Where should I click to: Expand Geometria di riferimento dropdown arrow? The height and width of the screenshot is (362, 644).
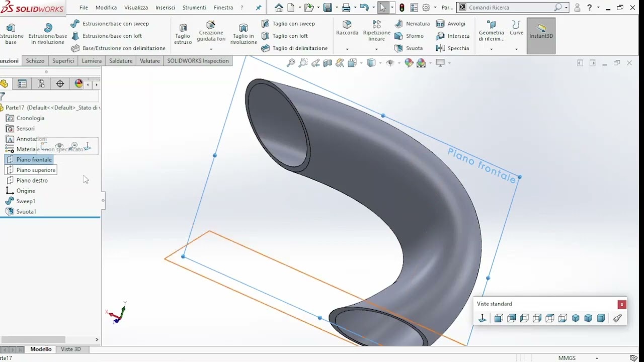(491, 49)
